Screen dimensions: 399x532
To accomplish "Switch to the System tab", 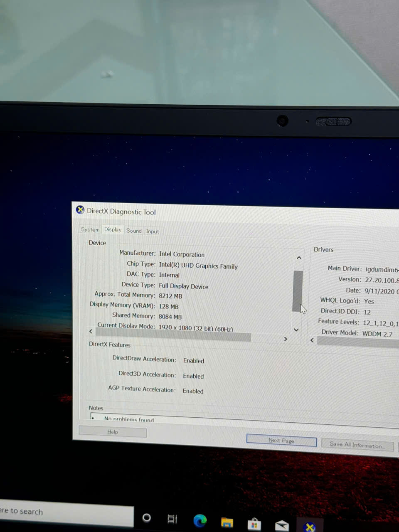I will [x=90, y=229].
